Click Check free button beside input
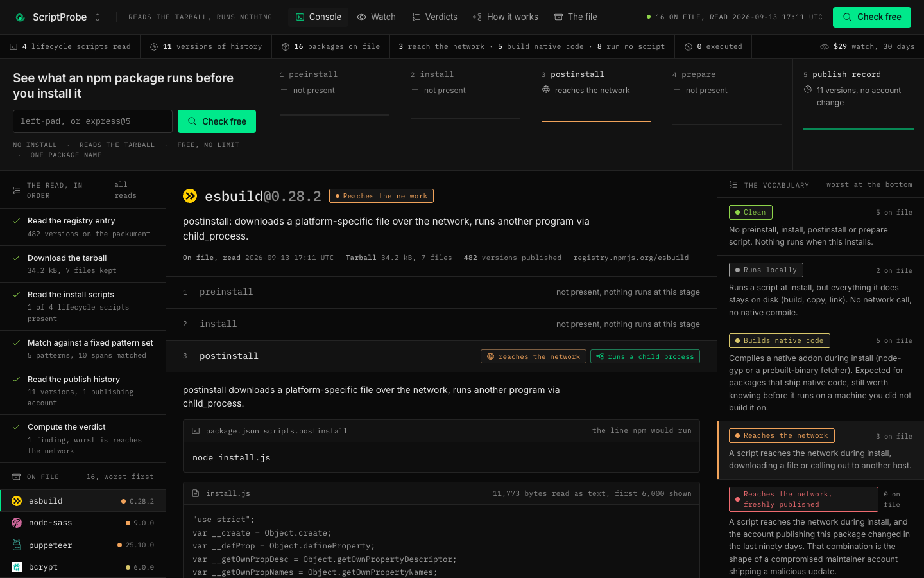924x578 pixels. [217, 121]
